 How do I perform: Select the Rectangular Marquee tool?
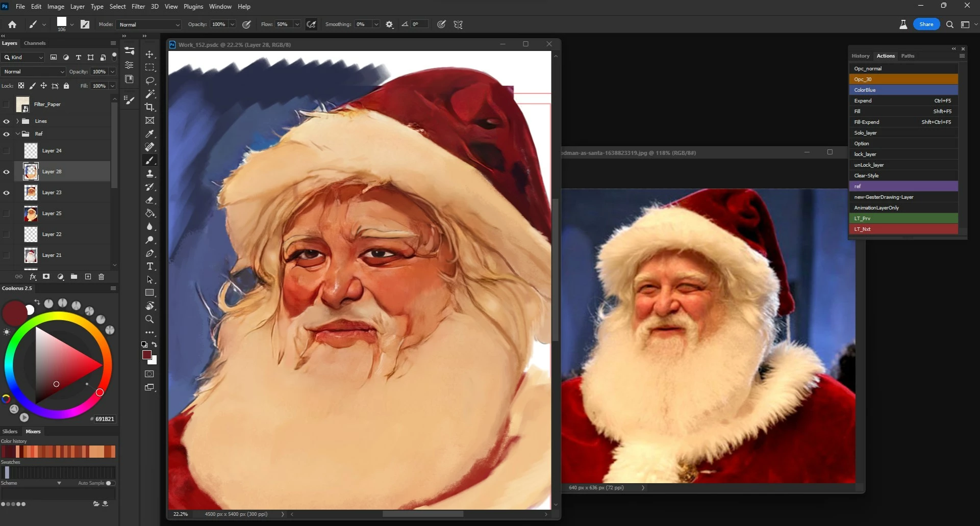coord(149,68)
